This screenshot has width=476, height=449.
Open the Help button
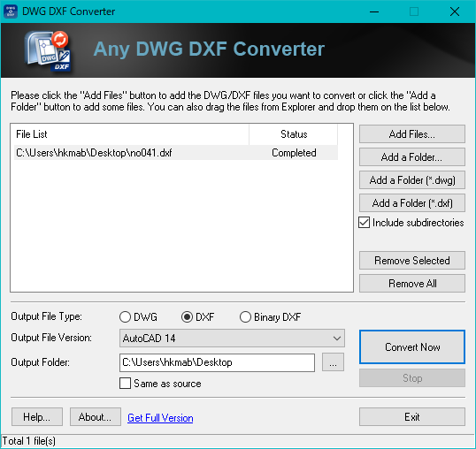click(37, 417)
